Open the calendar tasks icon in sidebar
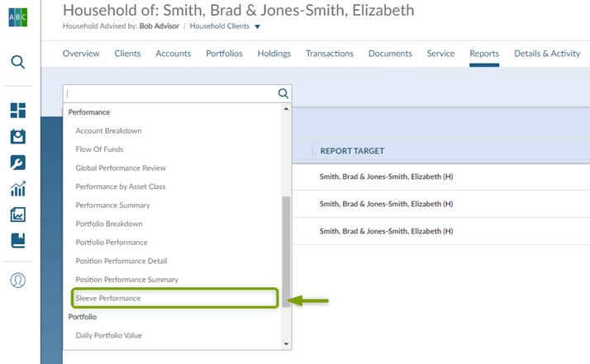The height and width of the screenshot is (364, 590). coord(18,136)
